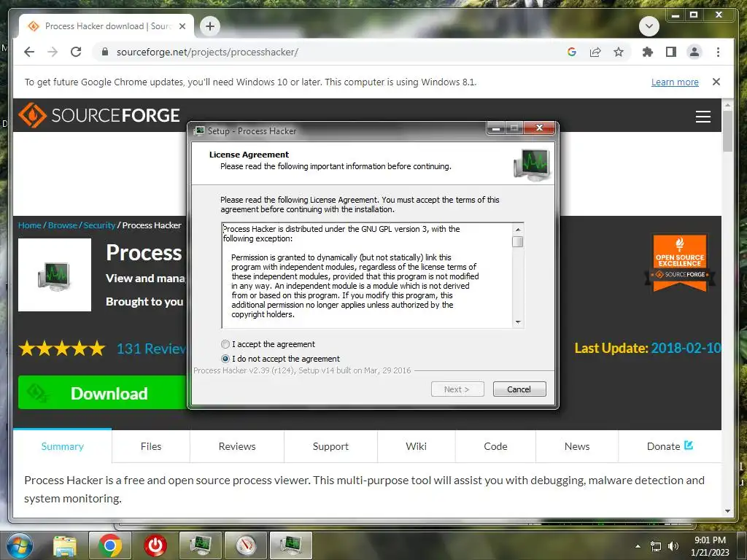Image resolution: width=747 pixels, height=560 pixels.
Task: Reload the SourceForge page
Action: tap(76, 52)
